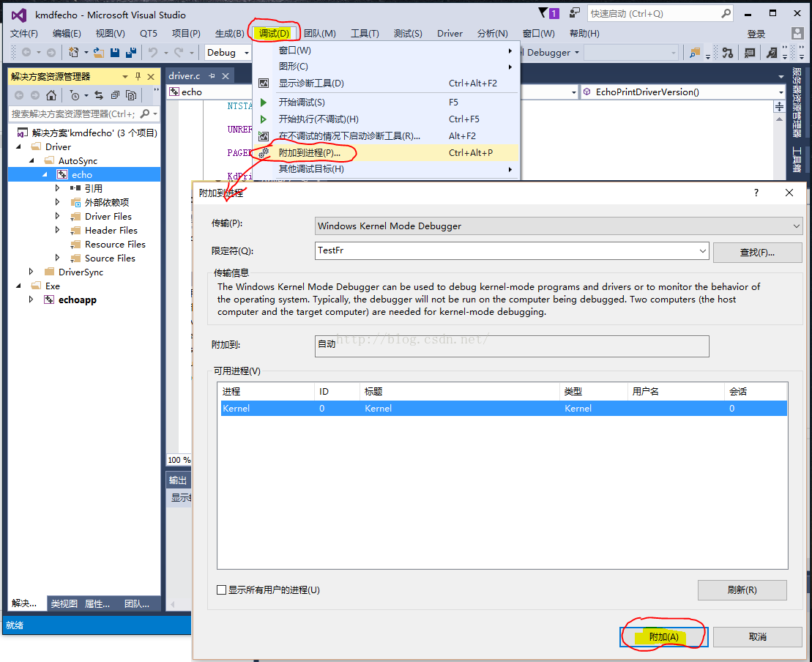Click the Open File folder icon

[98, 52]
